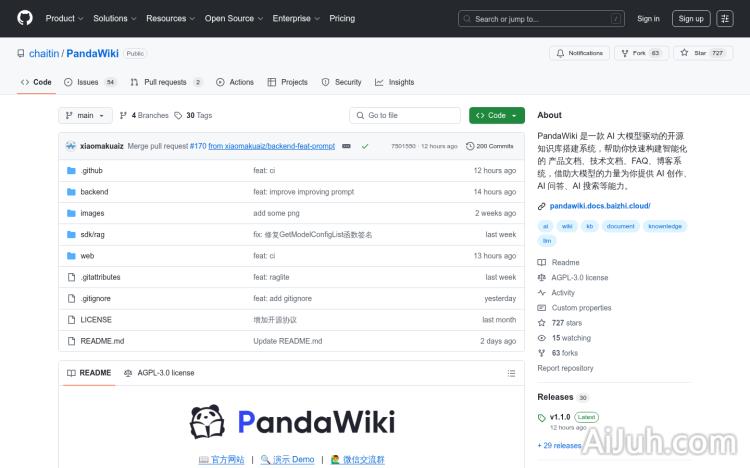Visit pandawiki.docs.baizhi.cloud link
Screen dimensions: 750x468
pos(600,206)
